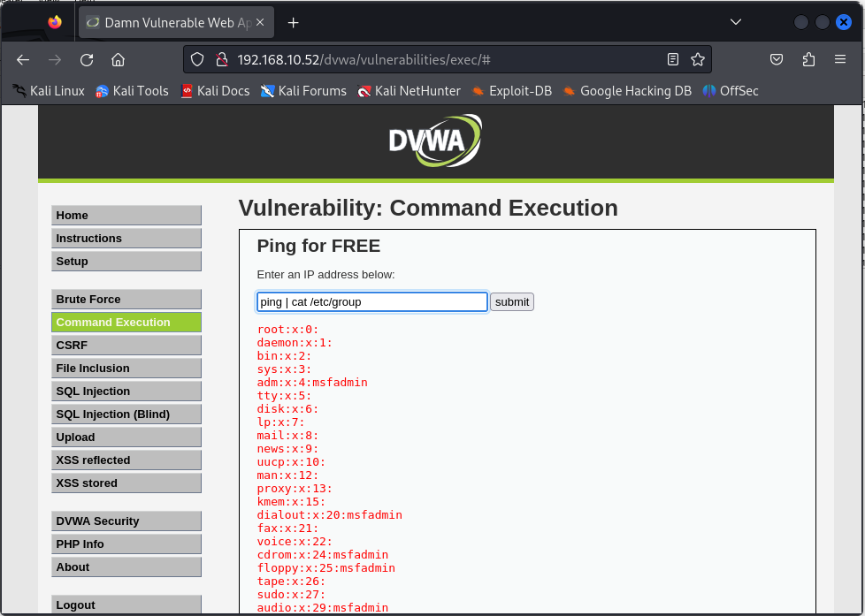Click Logout in sidebar
This screenshot has width=865, height=616.
point(126,605)
